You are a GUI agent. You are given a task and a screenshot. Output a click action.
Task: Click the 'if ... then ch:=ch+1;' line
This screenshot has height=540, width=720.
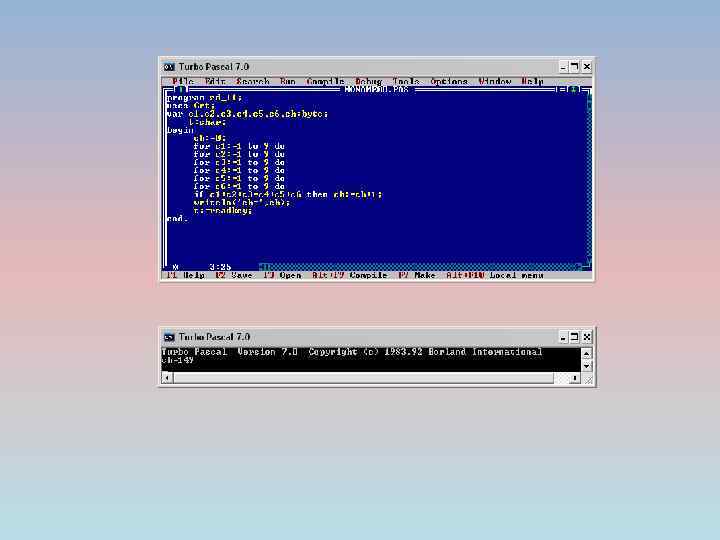[x=287, y=195]
